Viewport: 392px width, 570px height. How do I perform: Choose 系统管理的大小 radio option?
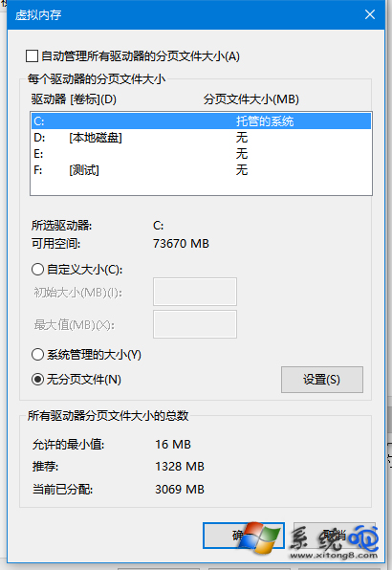tap(38, 355)
